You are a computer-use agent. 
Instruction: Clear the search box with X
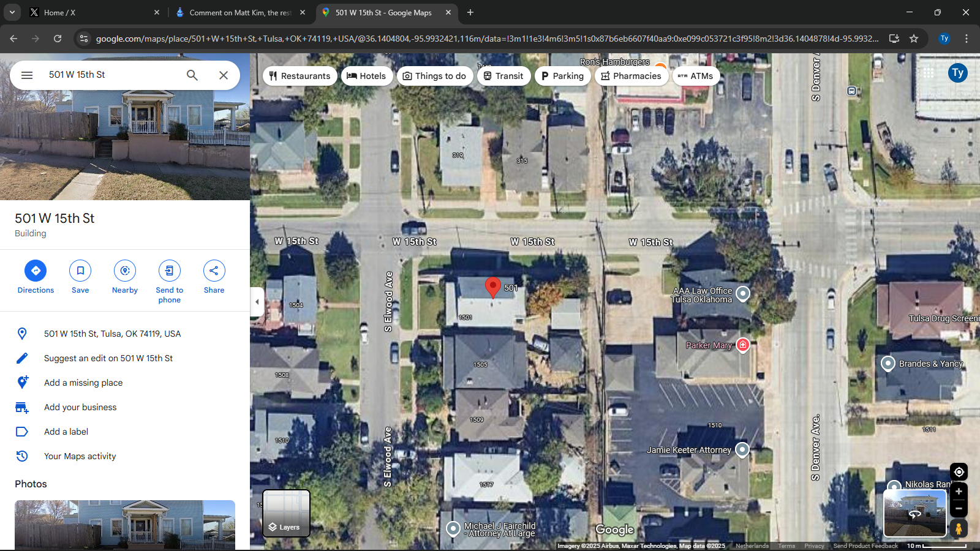tap(224, 75)
